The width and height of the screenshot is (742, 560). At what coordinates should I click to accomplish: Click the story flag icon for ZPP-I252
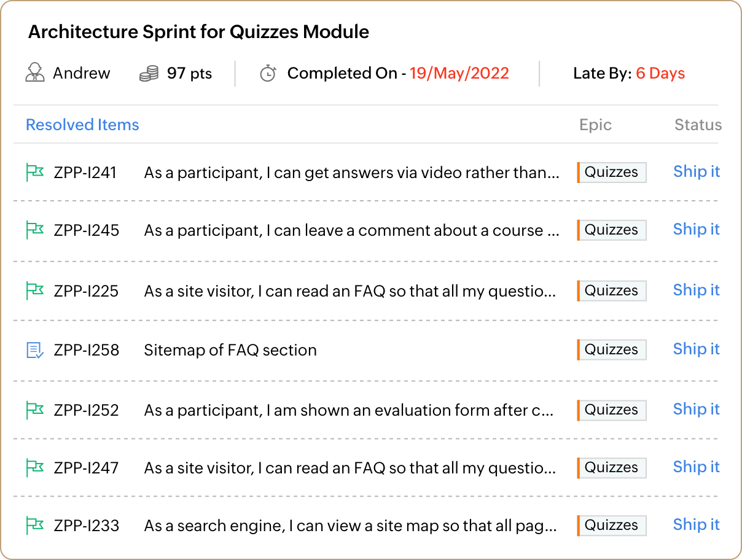[34, 410]
